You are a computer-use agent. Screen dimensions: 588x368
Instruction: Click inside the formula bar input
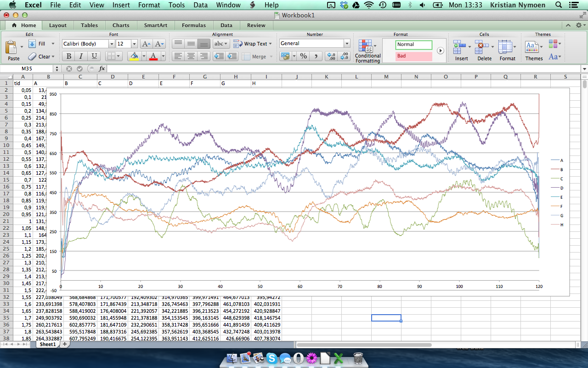coord(344,69)
